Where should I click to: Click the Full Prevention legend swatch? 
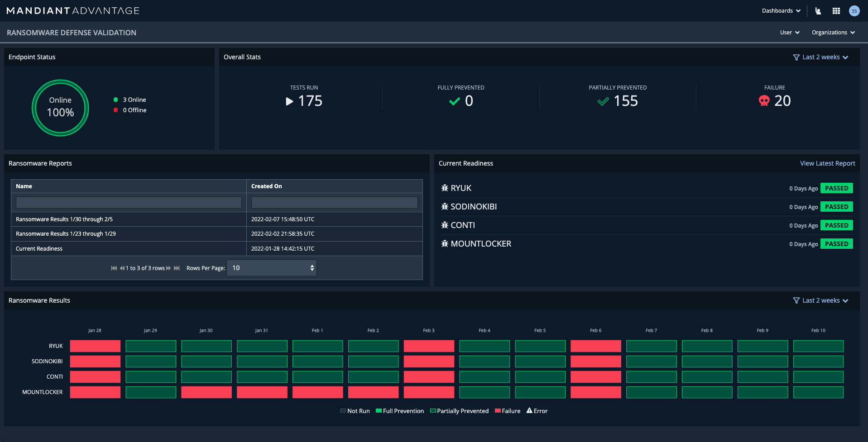tap(379, 411)
